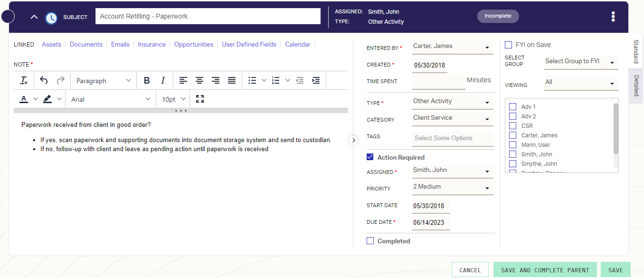Check the Carter, James checkbox
Image resolution: width=644 pixels, height=278 pixels.
click(x=512, y=135)
